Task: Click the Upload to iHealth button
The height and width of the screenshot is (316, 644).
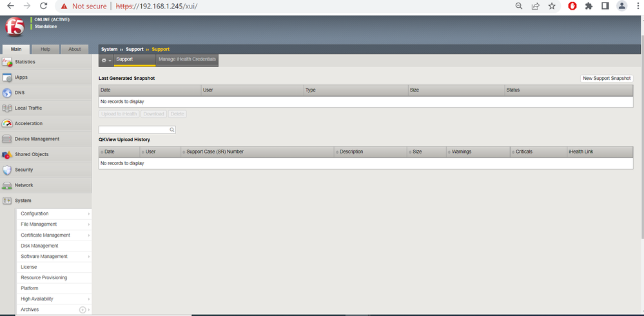Action: pos(119,114)
